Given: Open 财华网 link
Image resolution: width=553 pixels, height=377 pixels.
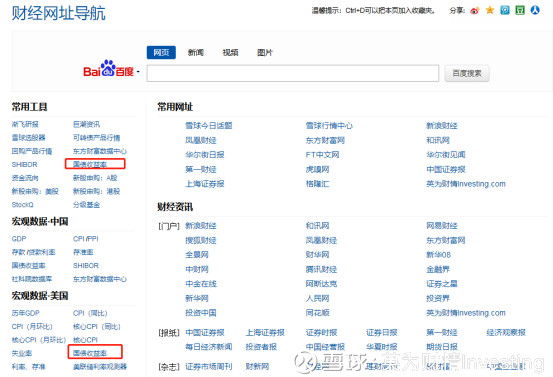Looking at the screenshot, I should [317, 255].
